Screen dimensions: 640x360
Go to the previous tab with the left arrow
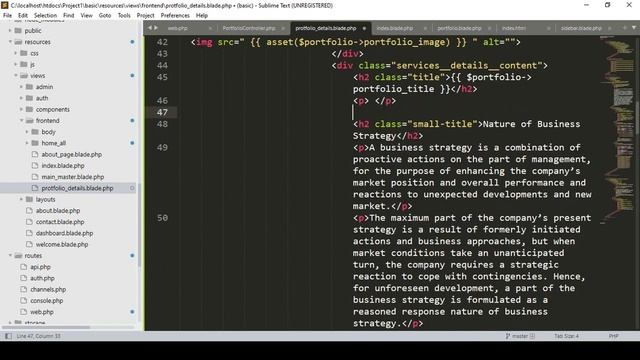(149, 28)
